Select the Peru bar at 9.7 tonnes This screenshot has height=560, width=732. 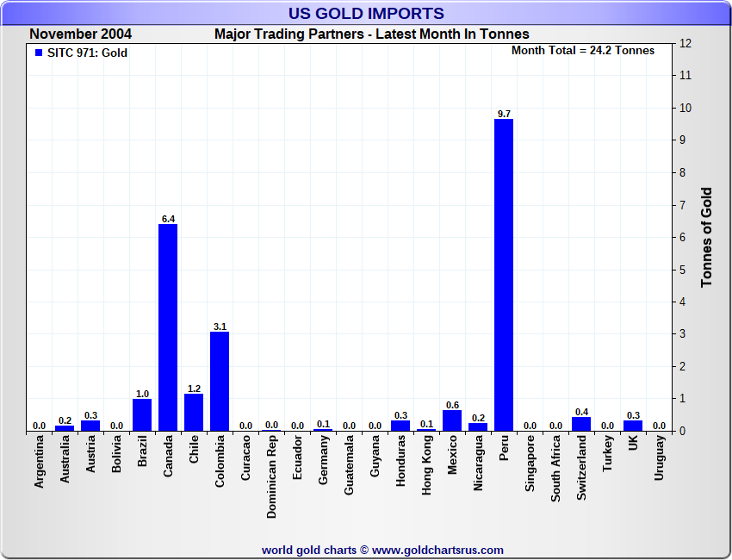point(504,275)
